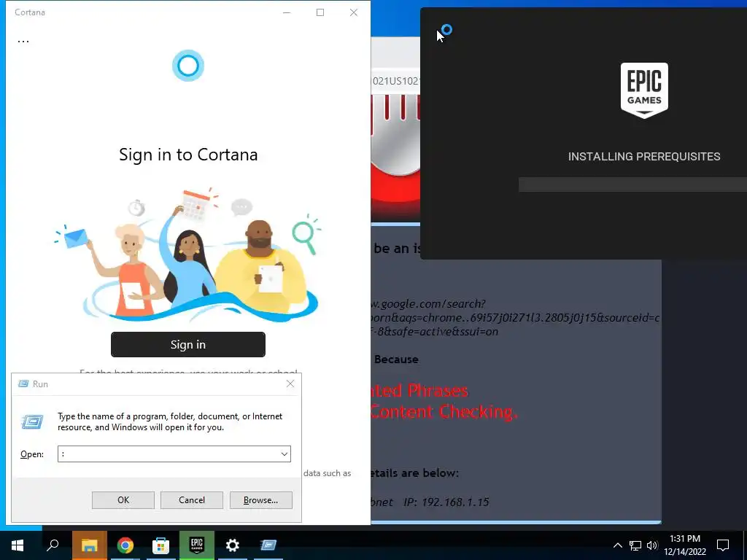Click the Run dialog title icon

coord(23,384)
